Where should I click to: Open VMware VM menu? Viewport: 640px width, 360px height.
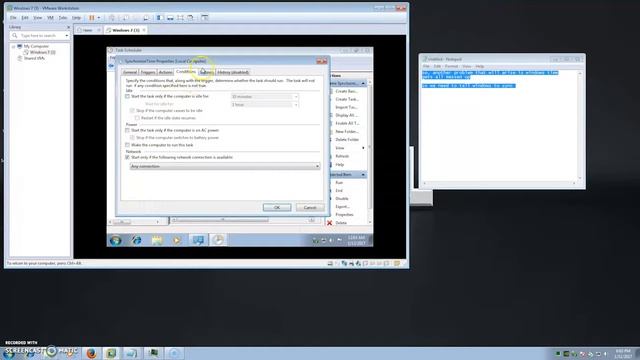(50, 18)
